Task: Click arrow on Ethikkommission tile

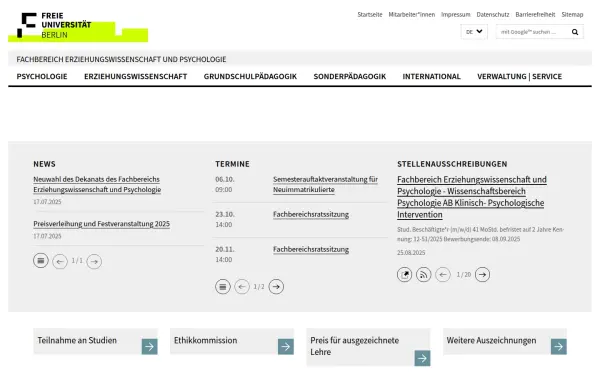Action: (x=286, y=347)
